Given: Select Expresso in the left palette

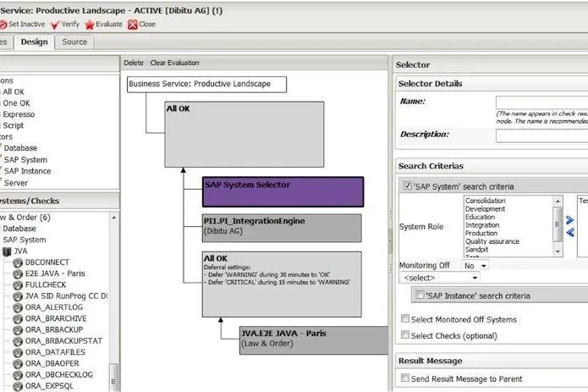Looking at the screenshot, I should 19,114.
